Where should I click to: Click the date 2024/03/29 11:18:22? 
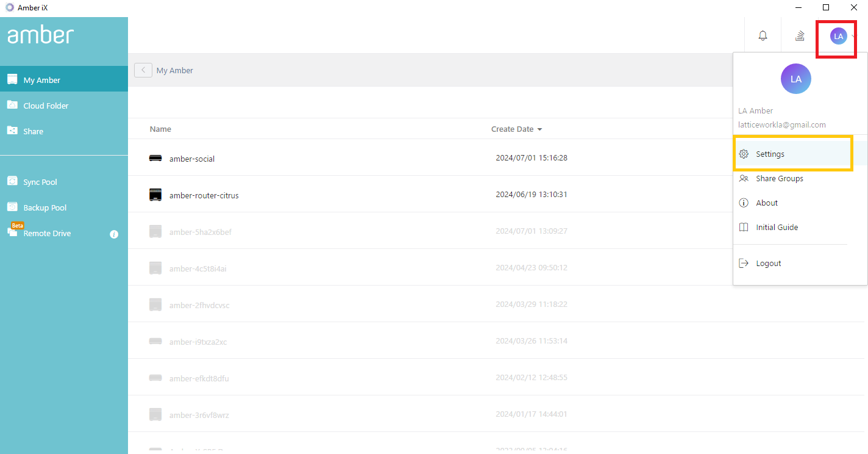tap(532, 304)
